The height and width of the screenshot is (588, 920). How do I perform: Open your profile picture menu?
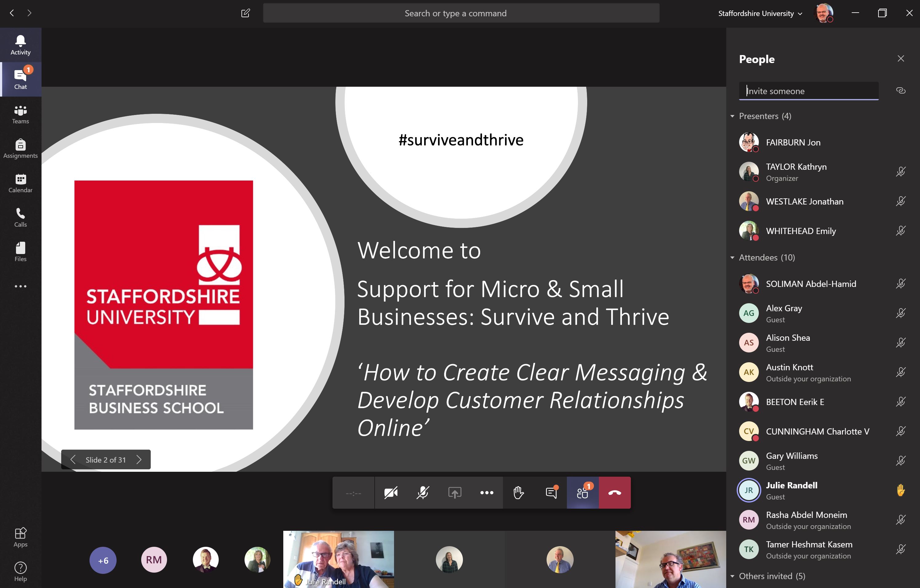(824, 13)
